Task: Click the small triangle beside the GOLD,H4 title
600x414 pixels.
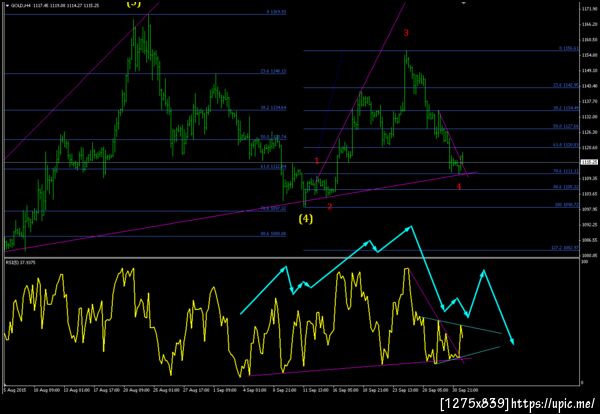Action: click(7, 6)
